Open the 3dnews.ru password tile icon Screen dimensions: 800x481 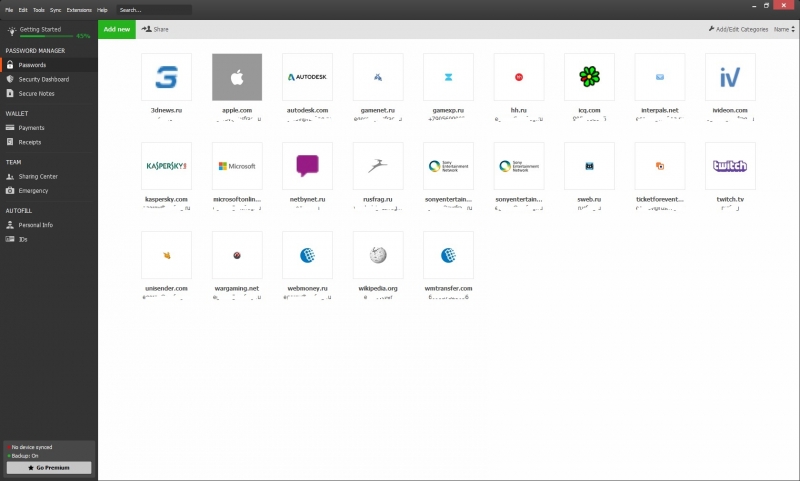[166, 77]
